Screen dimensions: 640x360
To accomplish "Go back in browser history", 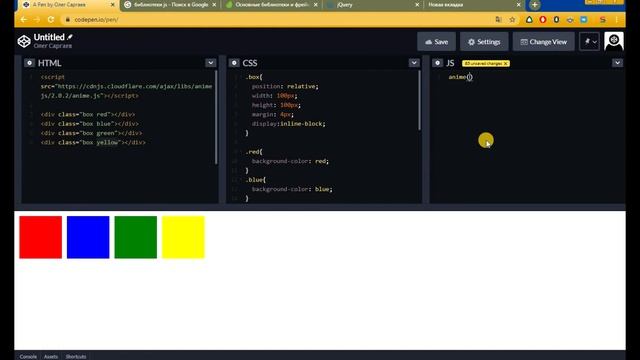I will 24,20.
